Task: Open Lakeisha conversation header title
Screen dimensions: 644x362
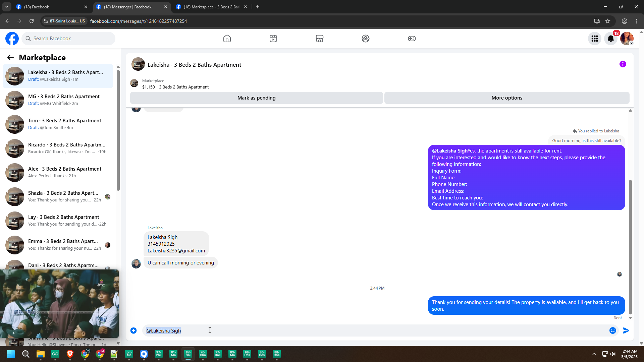Action: [194, 65]
